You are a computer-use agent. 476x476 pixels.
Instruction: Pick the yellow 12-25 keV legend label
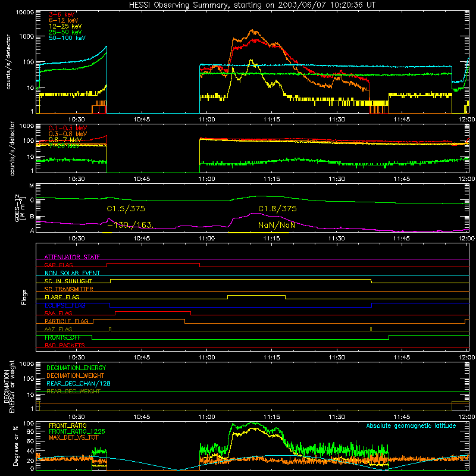(65, 26)
